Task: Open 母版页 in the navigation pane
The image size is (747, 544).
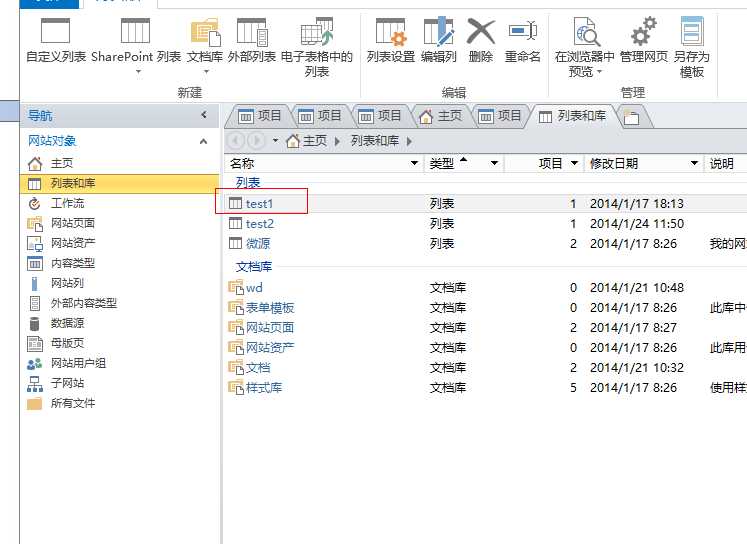Action: 119,343
